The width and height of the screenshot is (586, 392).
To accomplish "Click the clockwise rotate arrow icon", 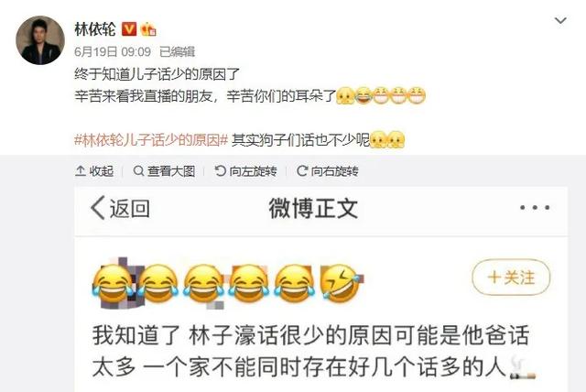I will 301,171.
